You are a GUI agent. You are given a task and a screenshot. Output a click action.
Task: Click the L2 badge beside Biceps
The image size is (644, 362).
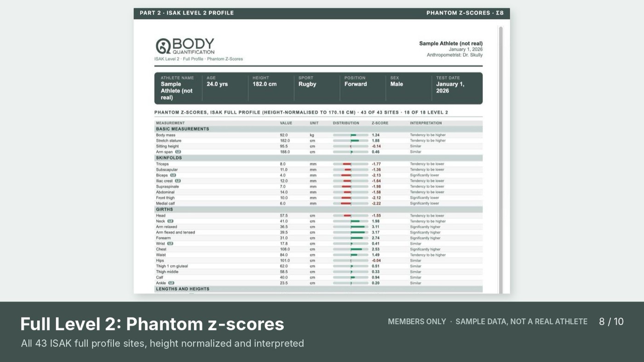pyautogui.click(x=173, y=175)
